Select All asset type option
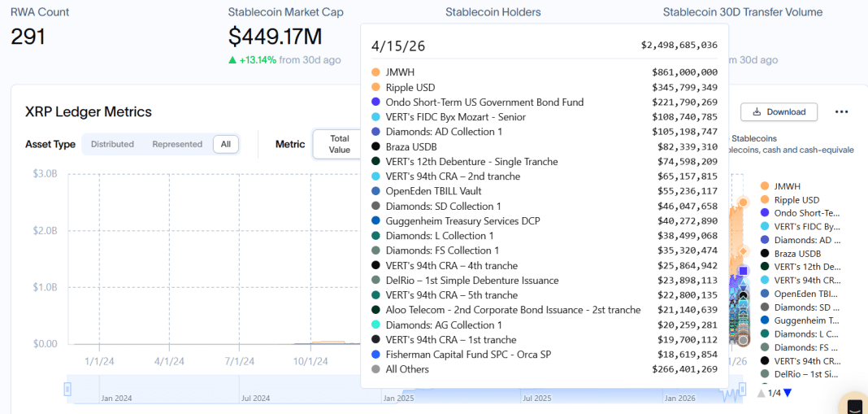The image size is (868, 414). [x=225, y=144]
